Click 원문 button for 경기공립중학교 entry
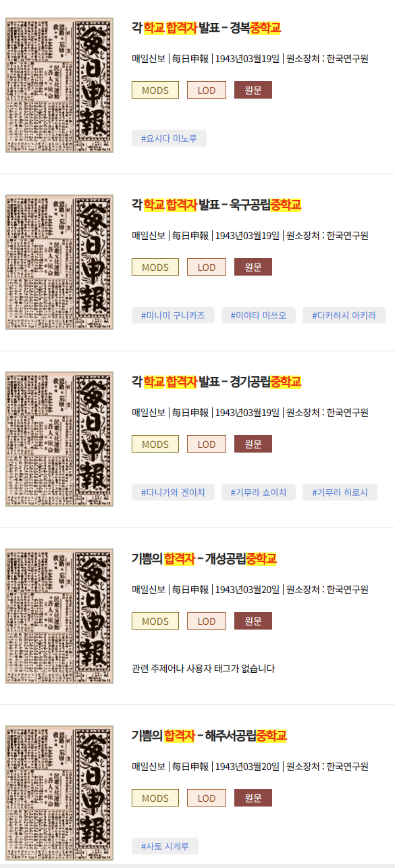 [x=253, y=444]
